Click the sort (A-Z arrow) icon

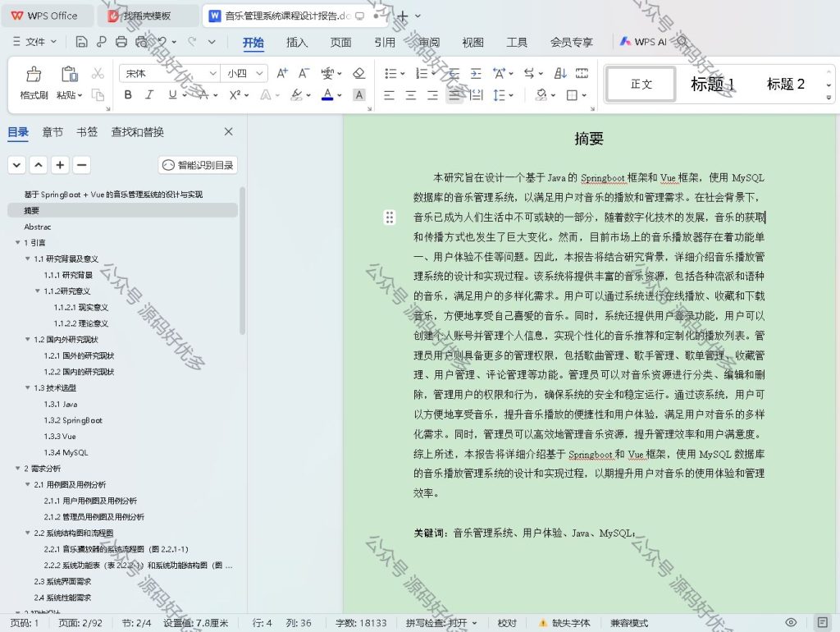tap(559, 73)
